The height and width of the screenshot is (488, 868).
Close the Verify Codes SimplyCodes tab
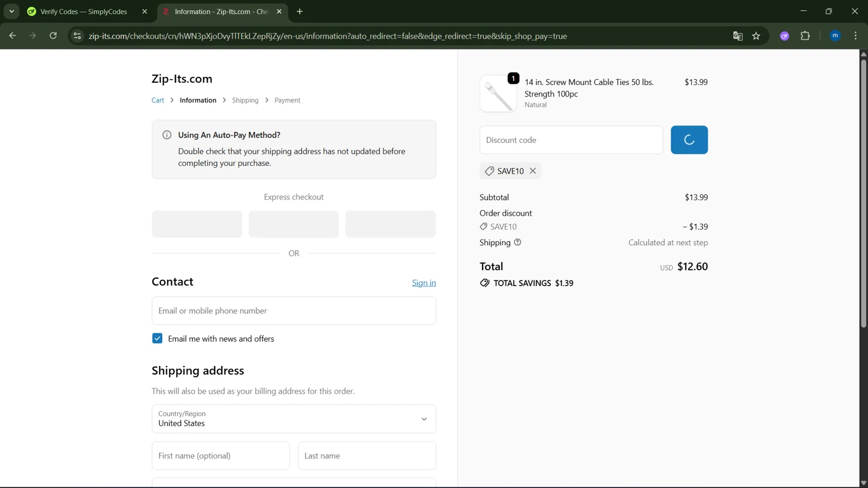(145, 12)
